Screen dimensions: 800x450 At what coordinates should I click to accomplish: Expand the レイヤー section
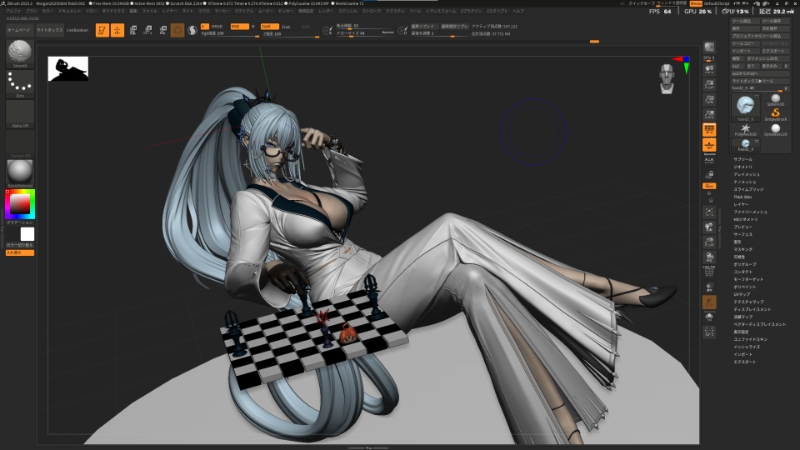coord(743,204)
